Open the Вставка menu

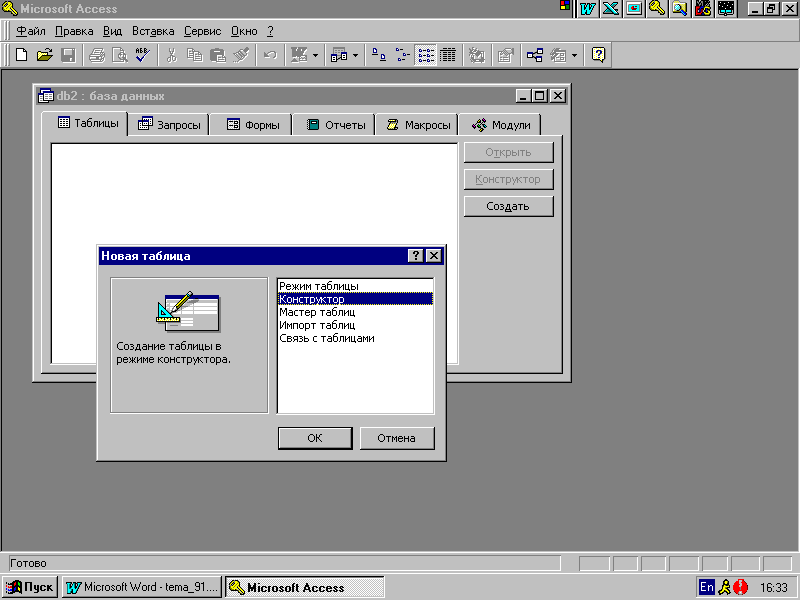pos(153,31)
